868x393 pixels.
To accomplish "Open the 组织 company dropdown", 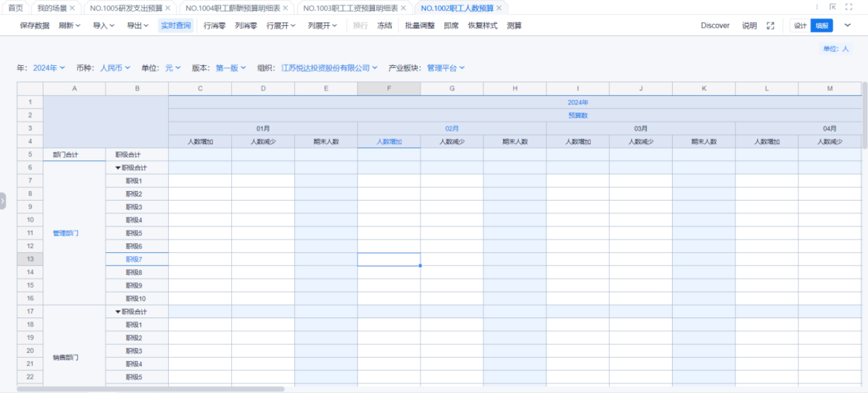I will point(329,68).
